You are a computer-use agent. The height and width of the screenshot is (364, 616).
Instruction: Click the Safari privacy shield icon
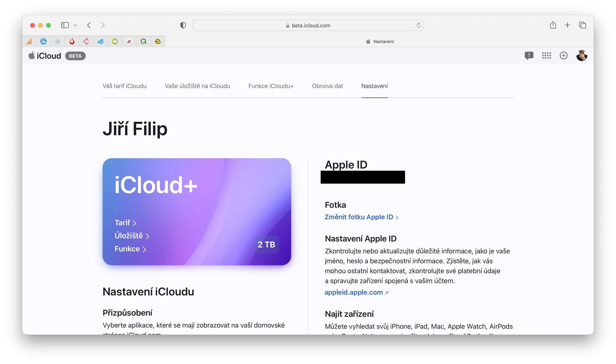[183, 25]
